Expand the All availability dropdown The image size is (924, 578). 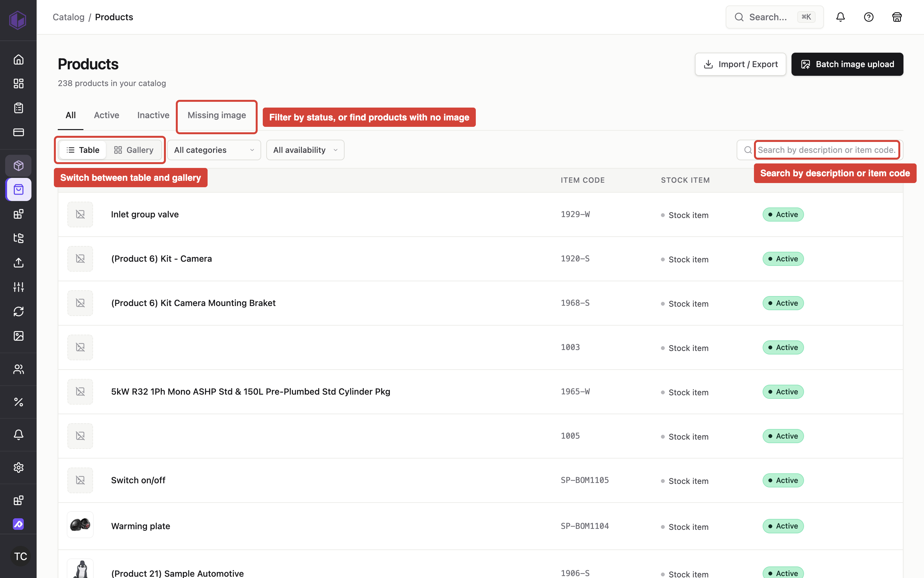[305, 150]
